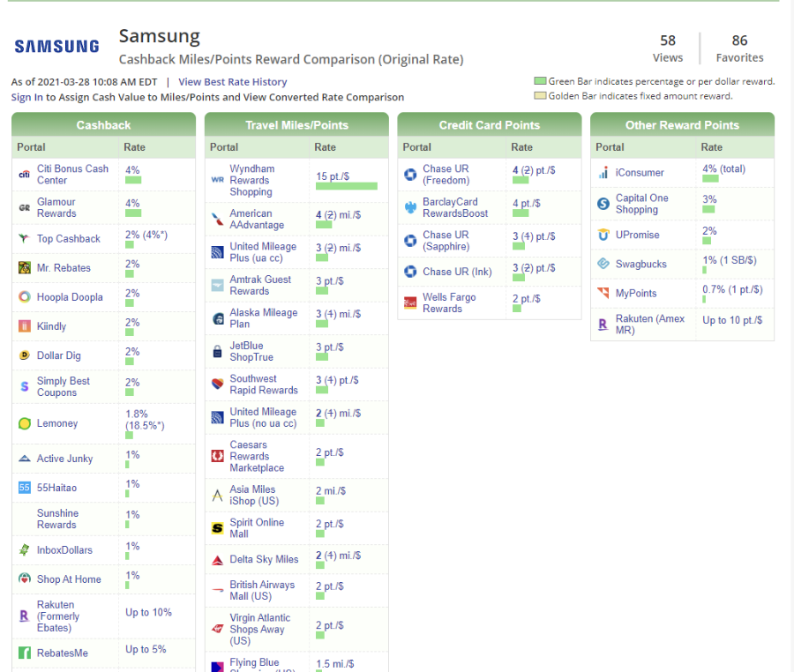
Task: Click the Wyndham Rewards WR icon
Action: 217,180
